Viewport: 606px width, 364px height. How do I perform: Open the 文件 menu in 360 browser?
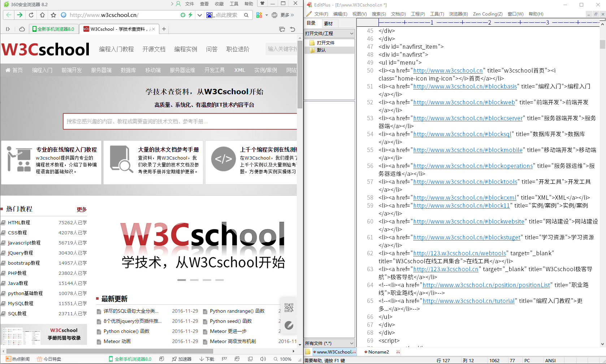(x=190, y=4)
